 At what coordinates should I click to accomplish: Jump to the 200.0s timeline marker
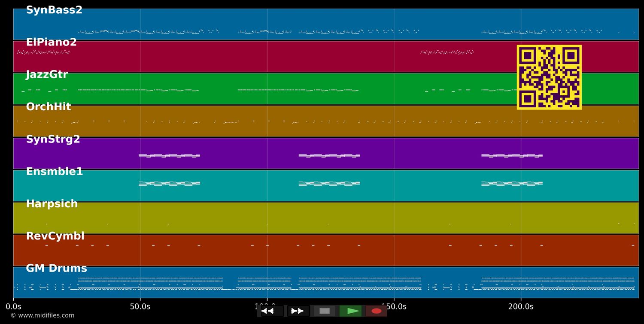521,307
